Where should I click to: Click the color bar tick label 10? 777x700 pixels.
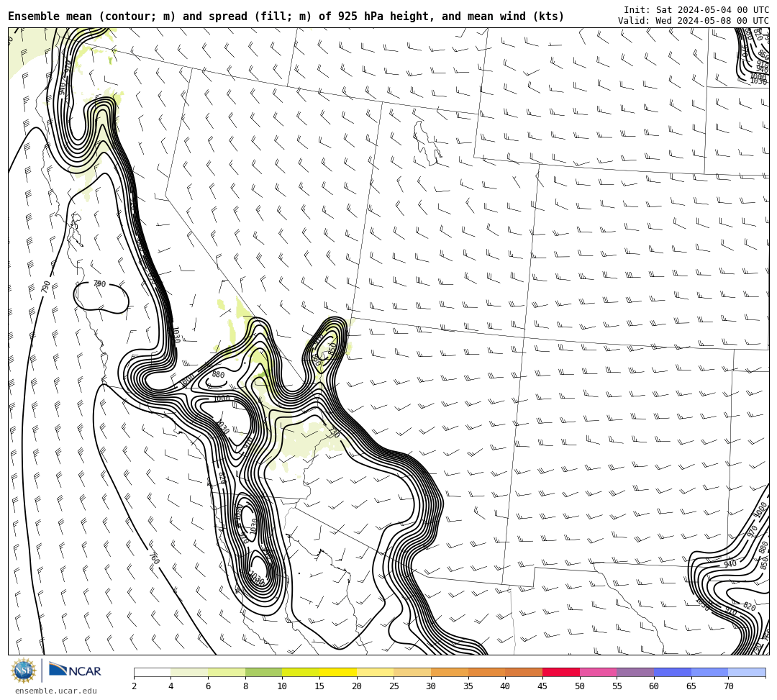tap(282, 686)
